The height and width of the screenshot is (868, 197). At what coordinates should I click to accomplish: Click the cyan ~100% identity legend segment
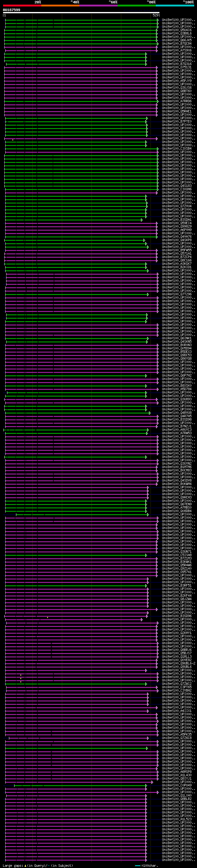pos(175,6)
